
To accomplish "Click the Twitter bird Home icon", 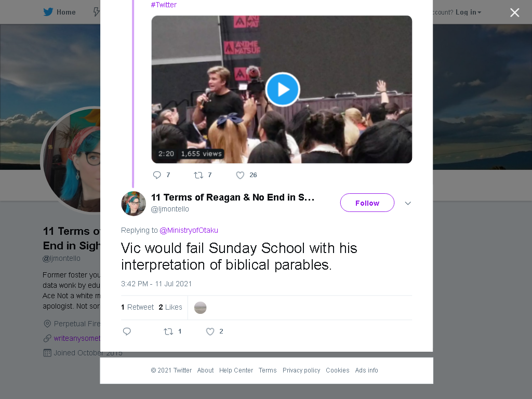I will [48, 12].
